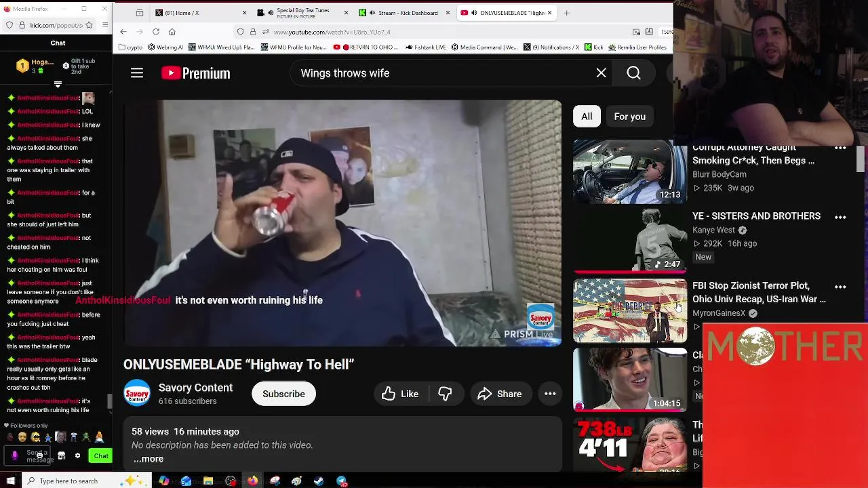Screen dimensions: 868x488
Task: Open Remilia User Profiles bookmark
Action: [637, 47]
